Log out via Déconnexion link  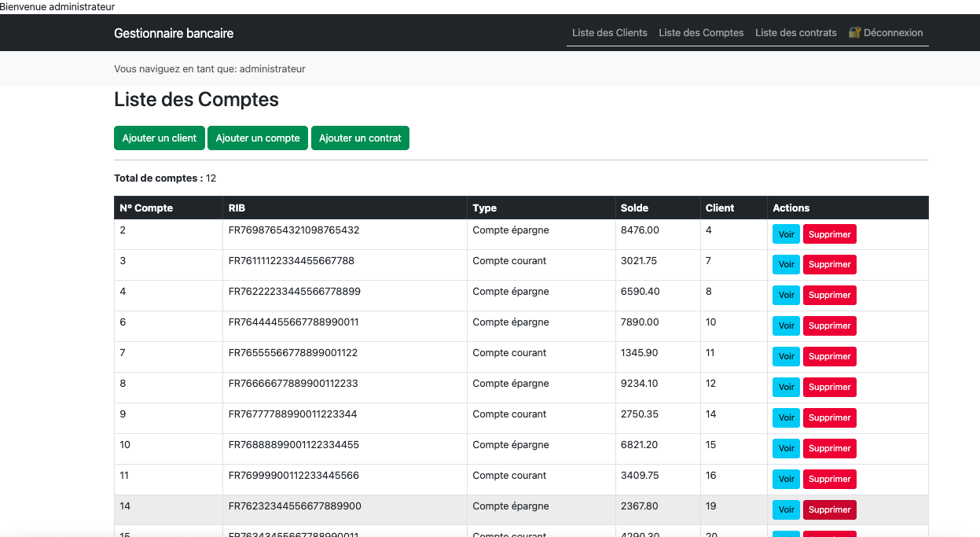pos(893,33)
